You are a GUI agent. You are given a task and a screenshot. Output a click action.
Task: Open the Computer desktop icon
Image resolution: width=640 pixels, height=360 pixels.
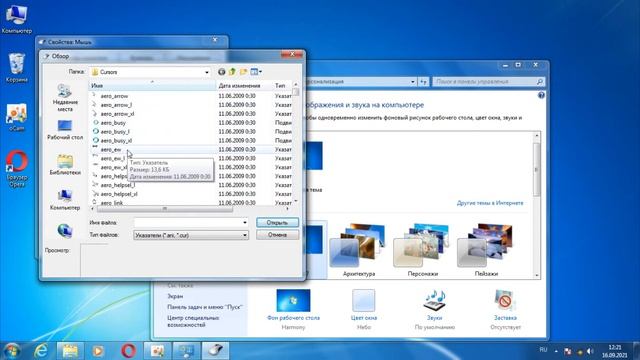[x=16, y=18]
